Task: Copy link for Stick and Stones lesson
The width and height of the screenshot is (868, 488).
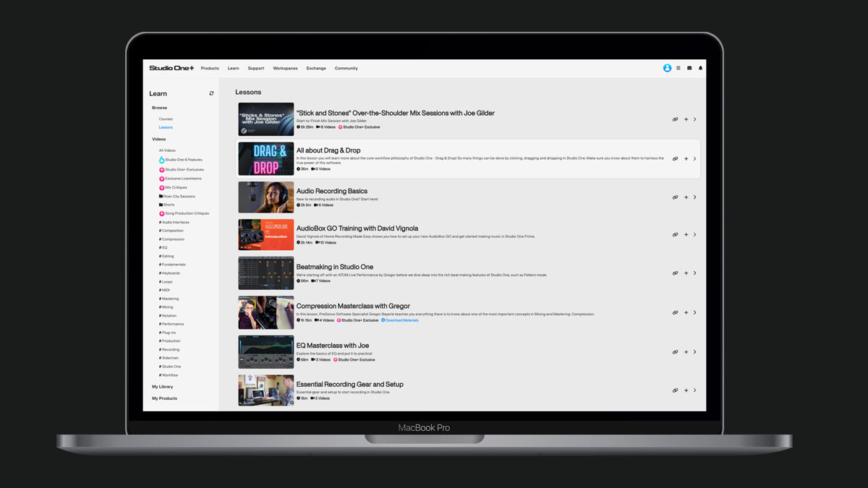Action: click(x=675, y=119)
